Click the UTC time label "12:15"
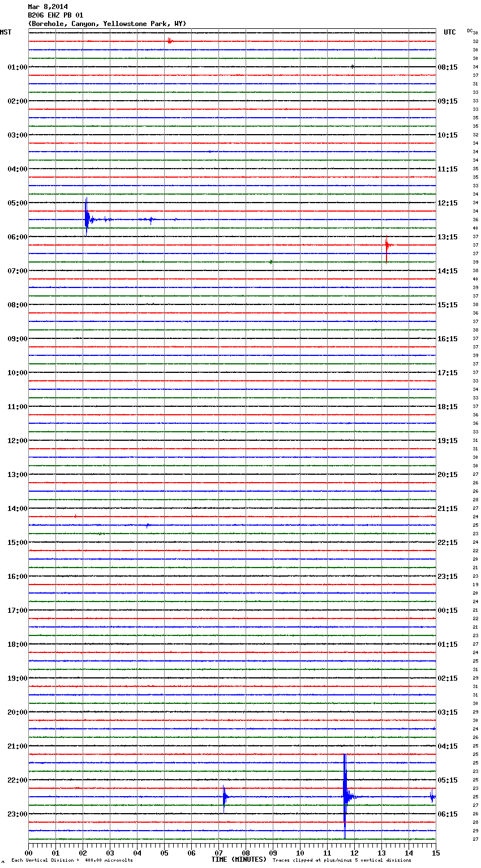The image size is (481, 868). click(x=448, y=203)
